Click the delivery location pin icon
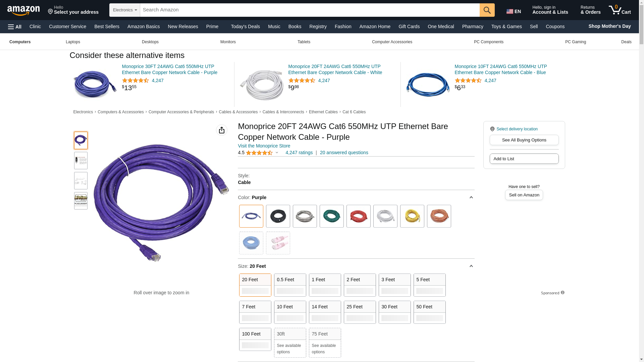644x362 pixels. click(492, 129)
